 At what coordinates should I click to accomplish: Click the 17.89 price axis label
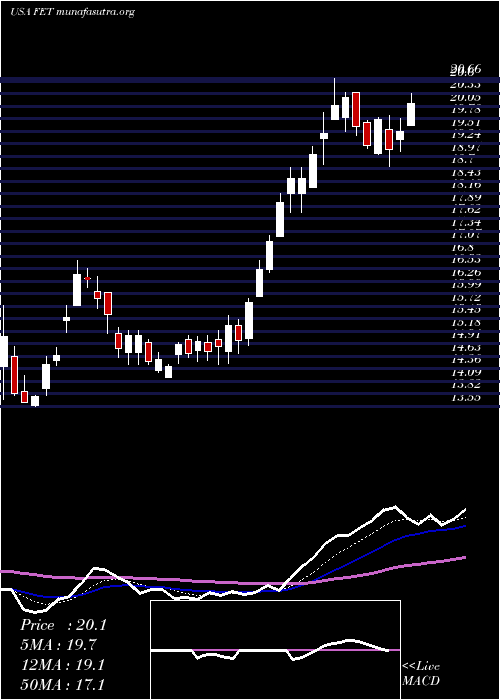tap(466, 197)
